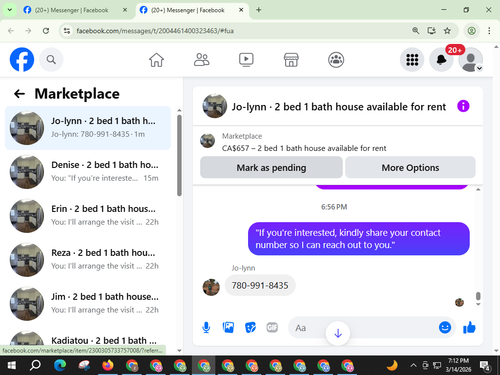Open the Denise conversation in the list
This screenshot has height=375, width=500.
(88, 172)
